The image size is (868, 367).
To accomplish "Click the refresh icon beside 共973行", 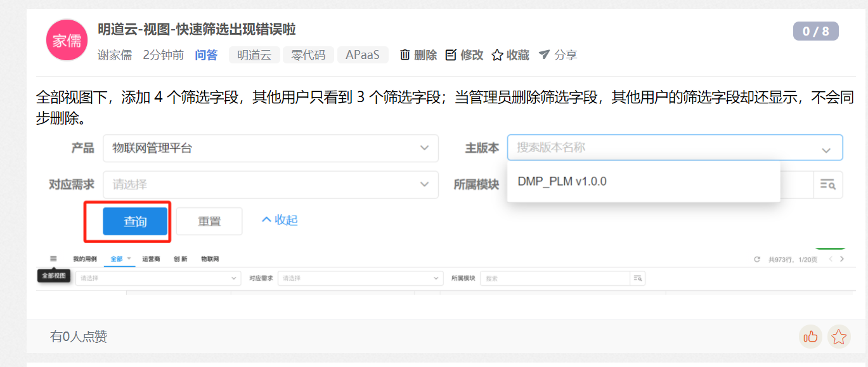I will pos(756,259).
